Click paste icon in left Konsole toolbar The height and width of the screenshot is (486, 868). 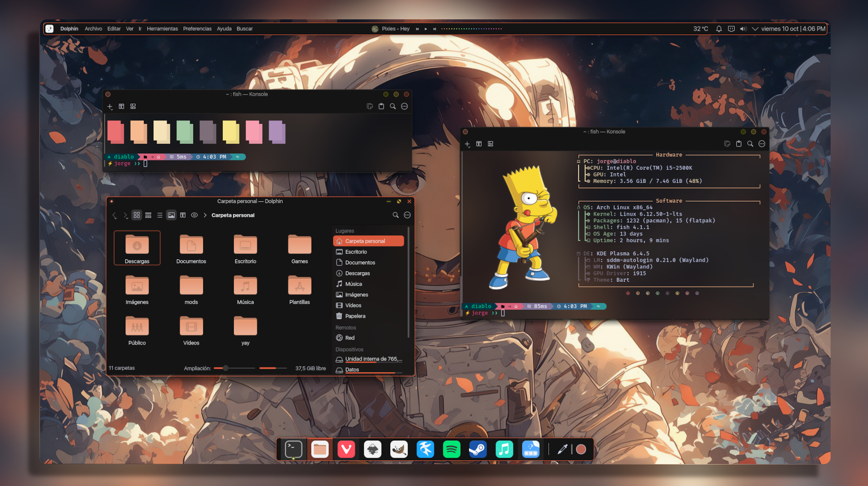pos(381,107)
